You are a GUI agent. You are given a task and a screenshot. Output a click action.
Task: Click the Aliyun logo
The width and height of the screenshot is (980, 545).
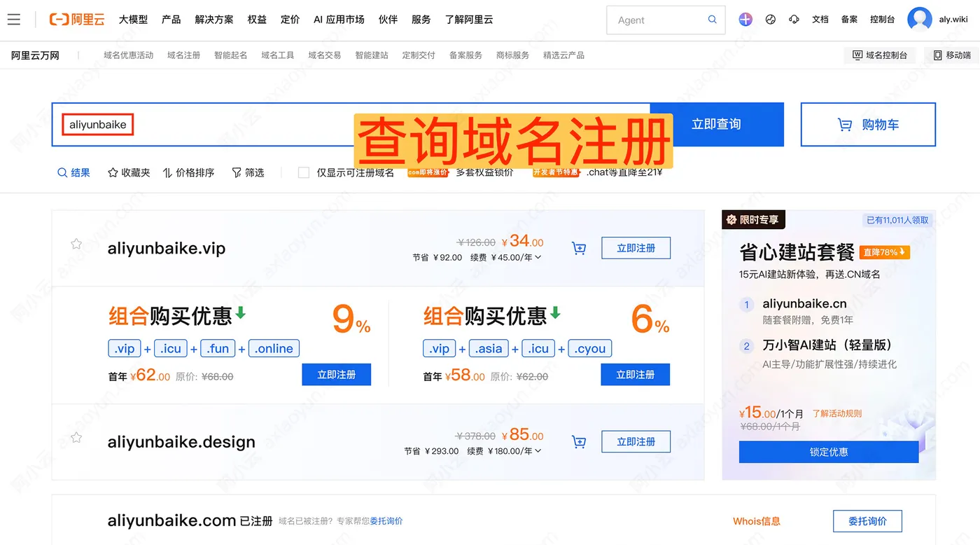click(x=77, y=20)
